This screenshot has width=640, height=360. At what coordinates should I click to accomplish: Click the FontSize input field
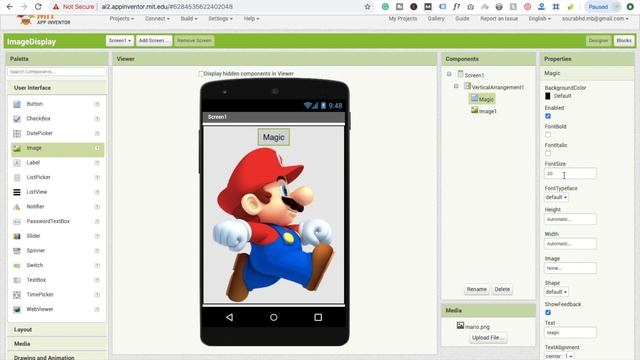click(570, 174)
